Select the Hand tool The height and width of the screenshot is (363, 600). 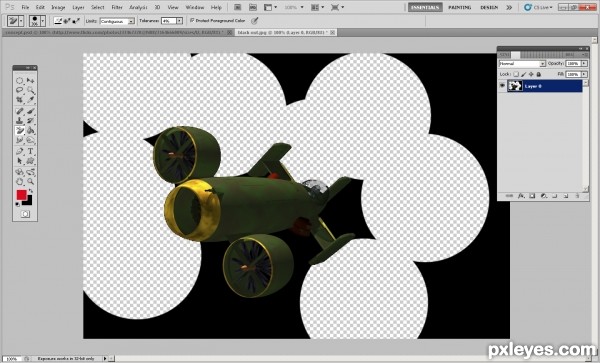20,181
